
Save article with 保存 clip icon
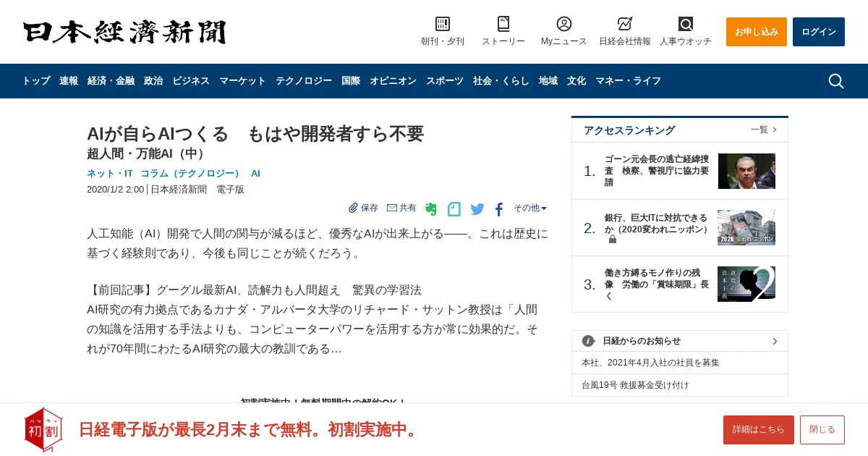[x=363, y=208]
